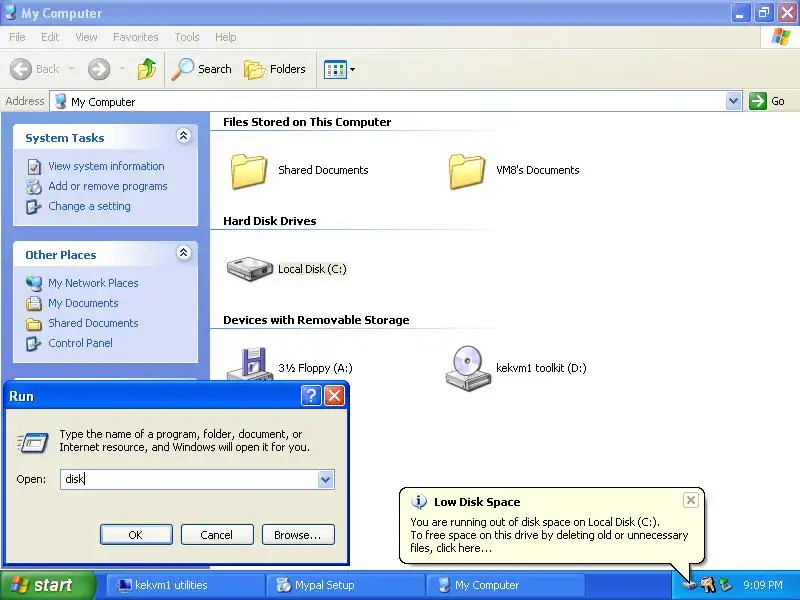Viewport: 800px width, 600px height.
Task: Collapse the Other Places panel
Action: point(183,253)
